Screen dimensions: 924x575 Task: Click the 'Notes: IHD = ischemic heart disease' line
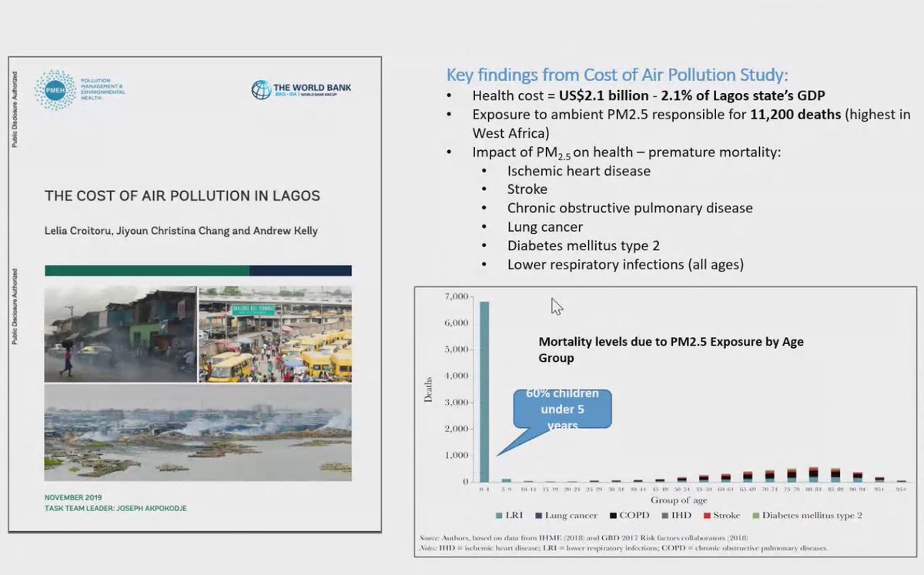click(x=624, y=548)
